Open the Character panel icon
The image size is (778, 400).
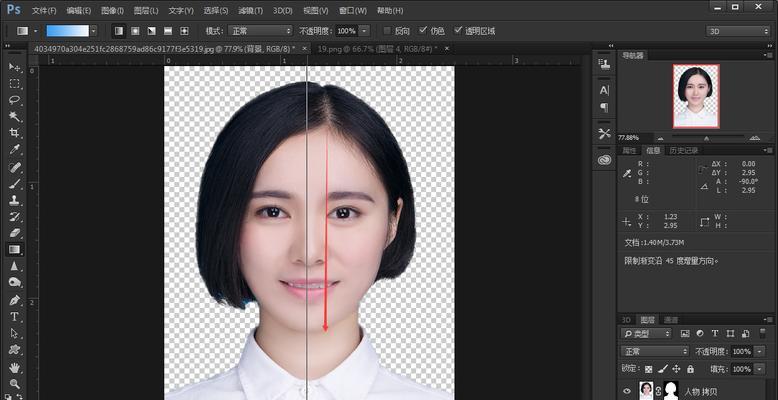tap(604, 90)
